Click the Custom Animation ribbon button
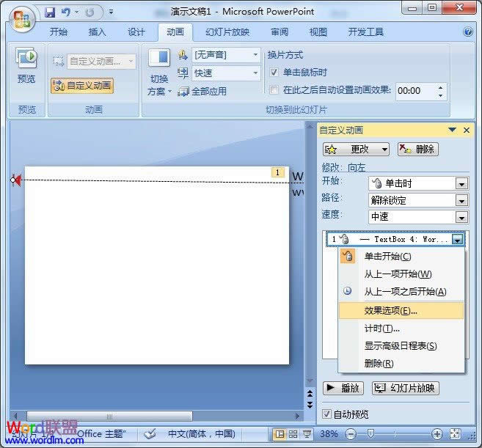This screenshot has width=482, height=448. click(82, 86)
